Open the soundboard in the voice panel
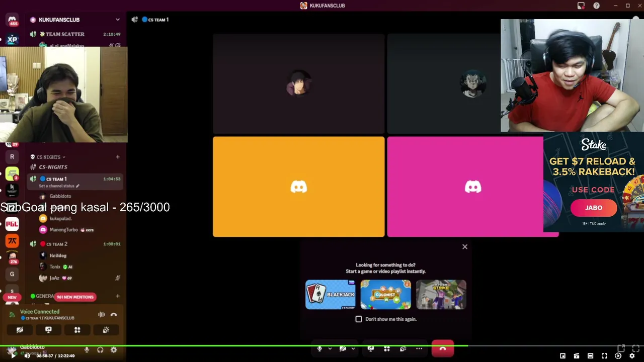This screenshot has width=644, height=362. (106, 330)
